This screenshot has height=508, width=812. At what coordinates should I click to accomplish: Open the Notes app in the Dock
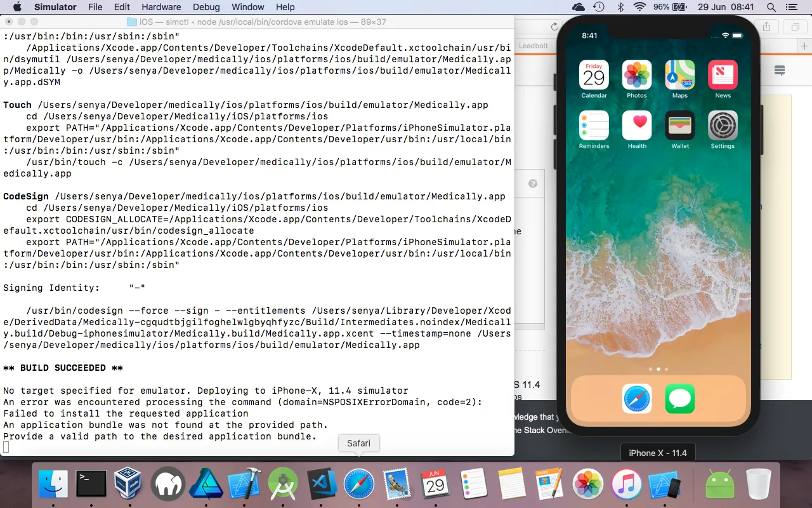click(x=513, y=485)
